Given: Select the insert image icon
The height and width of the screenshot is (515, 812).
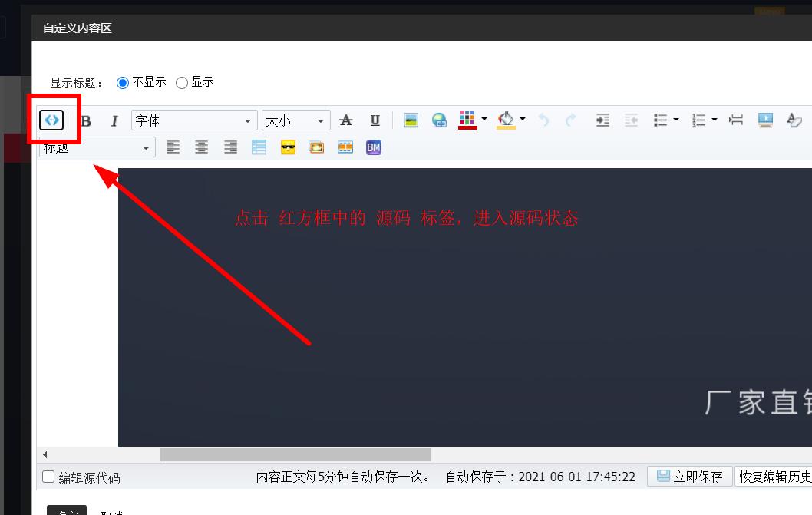Looking at the screenshot, I should pyautogui.click(x=411, y=120).
